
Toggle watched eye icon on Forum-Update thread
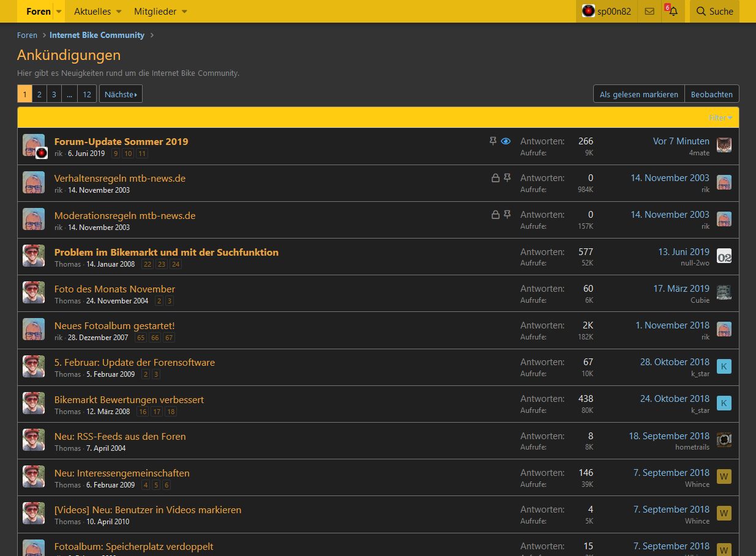pyautogui.click(x=506, y=141)
